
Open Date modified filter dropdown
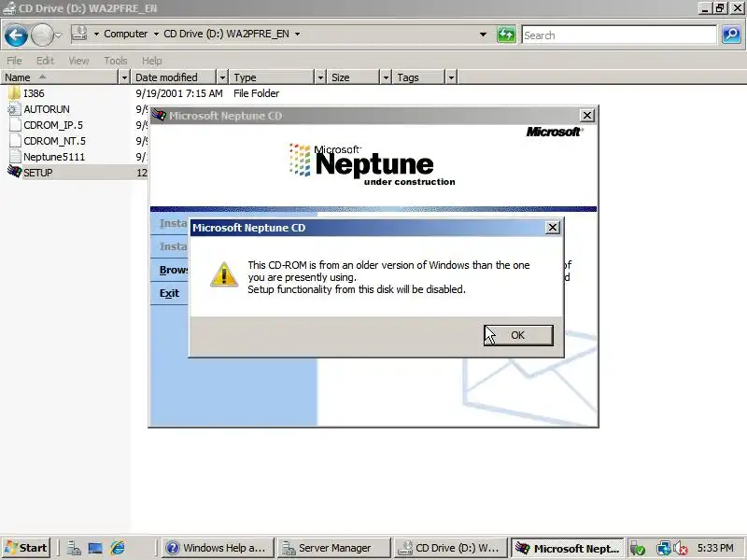click(222, 77)
